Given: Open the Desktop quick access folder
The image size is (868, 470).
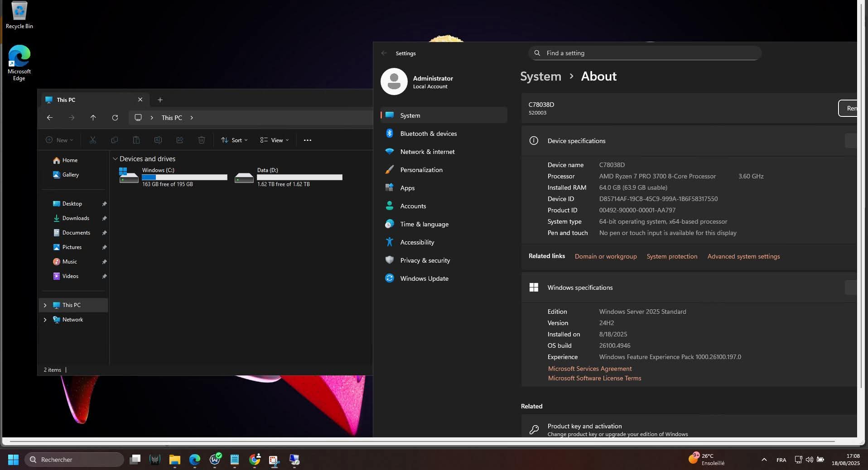Looking at the screenshot, I should [x=74, y=204].
